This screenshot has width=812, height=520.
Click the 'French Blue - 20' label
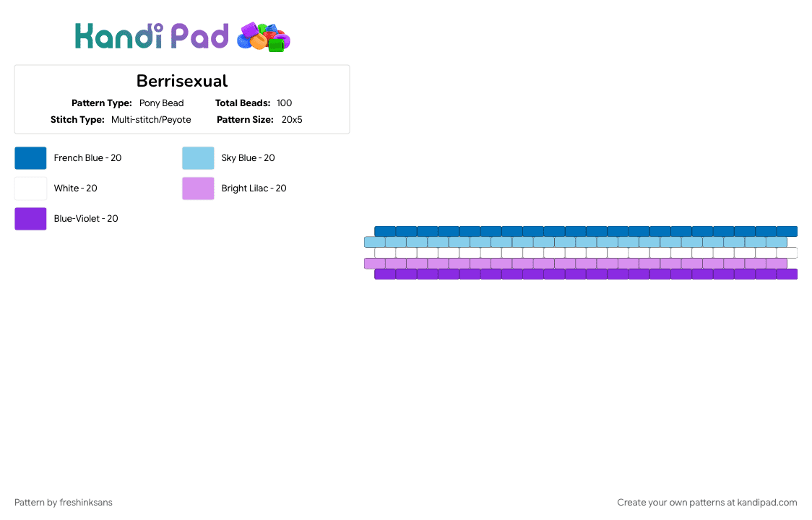coord(87,158)
